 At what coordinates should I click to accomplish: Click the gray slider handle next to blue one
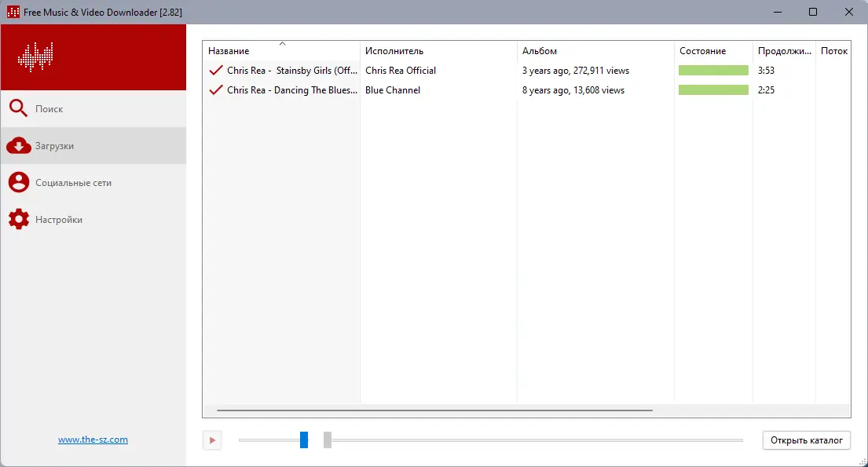click(328, 440)
